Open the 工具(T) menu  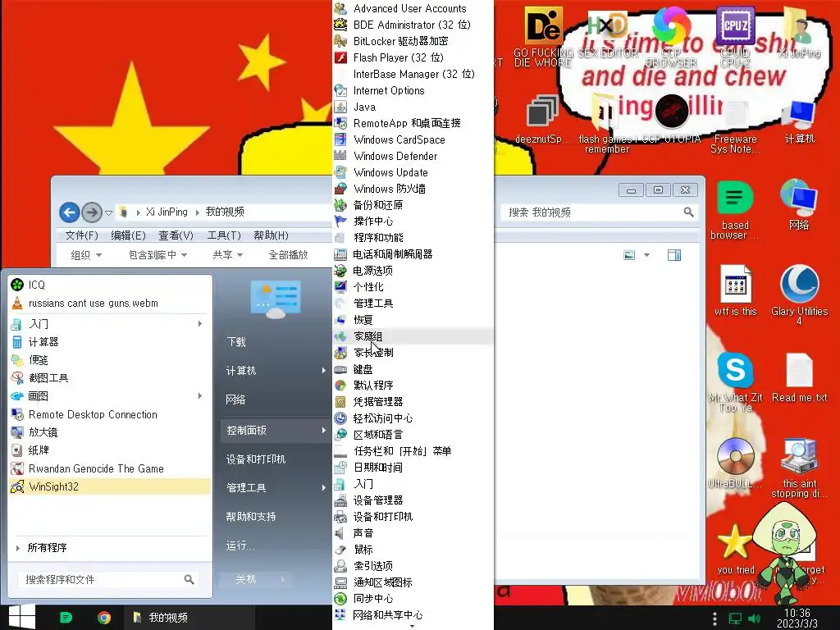click(224, 235)
